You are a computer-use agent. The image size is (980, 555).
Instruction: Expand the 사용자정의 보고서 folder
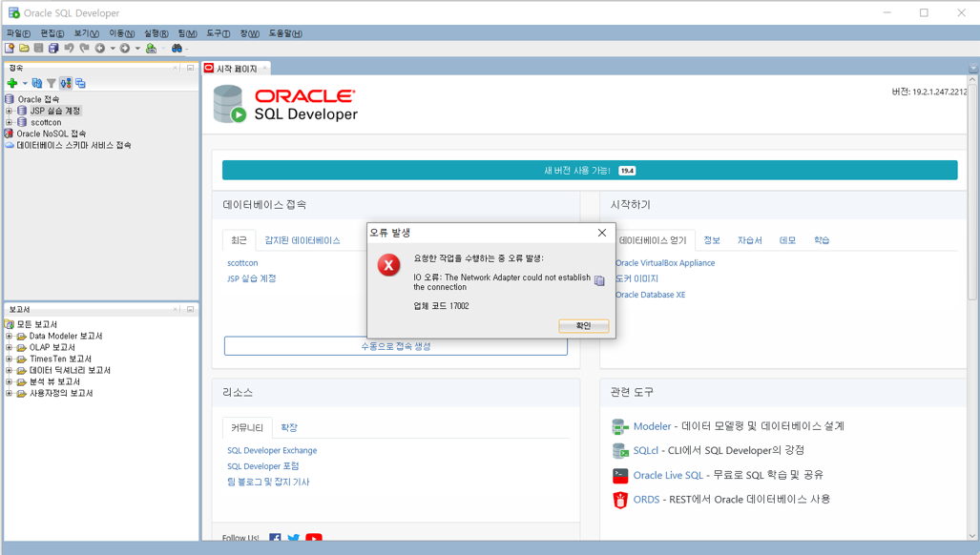[9, 393]
